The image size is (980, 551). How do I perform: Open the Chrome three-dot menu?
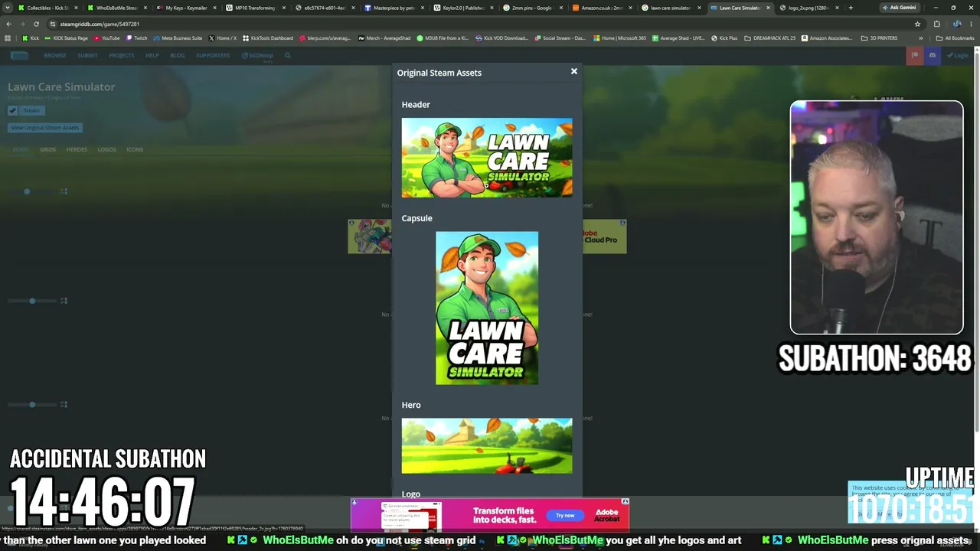[x=972, y=24]
